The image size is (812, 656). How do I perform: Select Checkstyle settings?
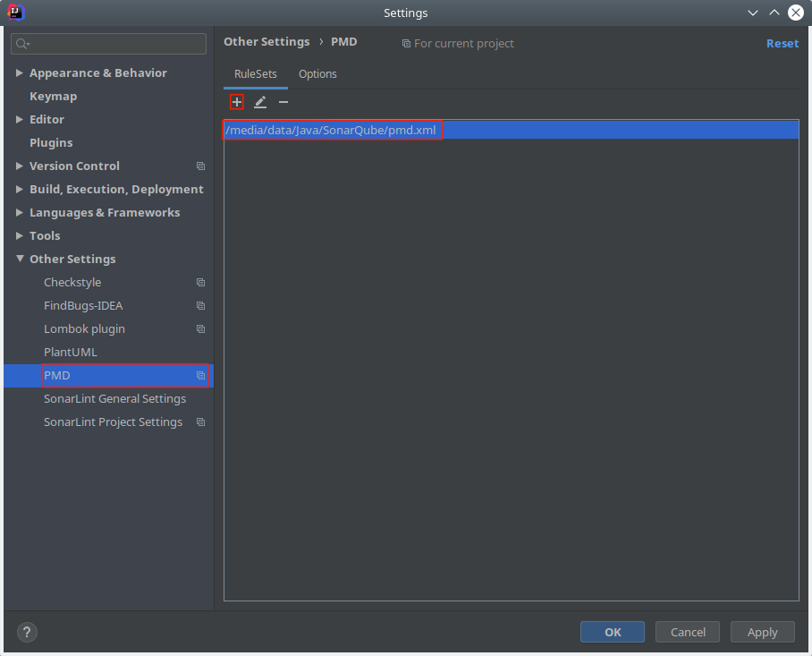(72, 283)
